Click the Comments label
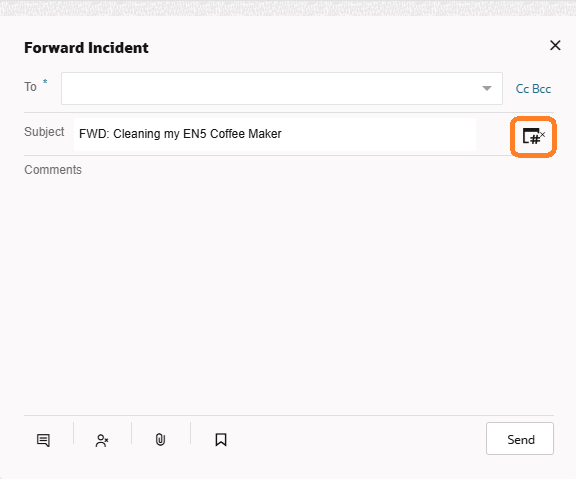576x480 pixels. pos(53,170)
